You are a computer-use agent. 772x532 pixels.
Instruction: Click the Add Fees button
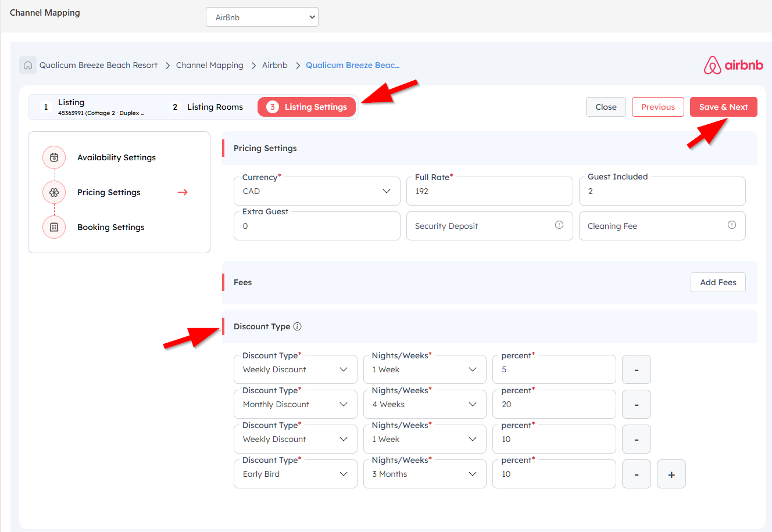718,282
